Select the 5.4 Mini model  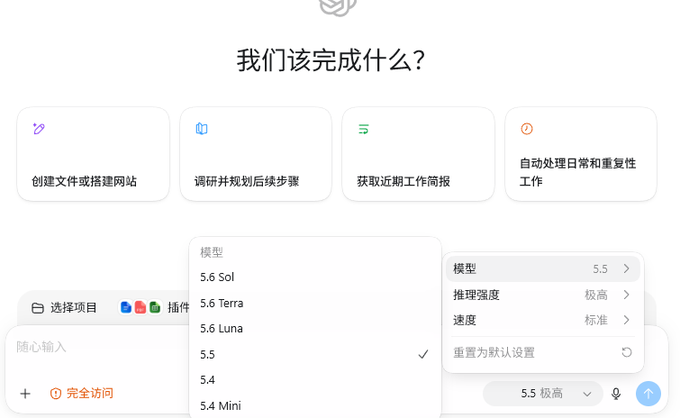tap(315, 405)
